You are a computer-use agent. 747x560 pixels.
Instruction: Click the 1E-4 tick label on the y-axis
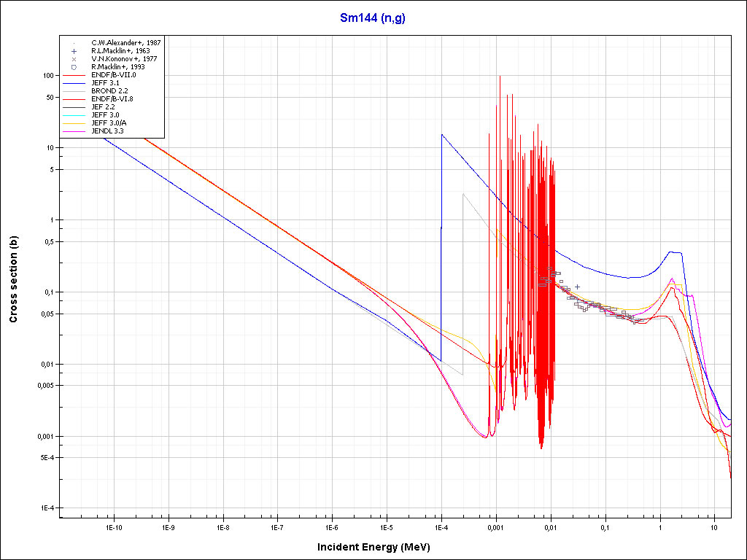(50, 508)
